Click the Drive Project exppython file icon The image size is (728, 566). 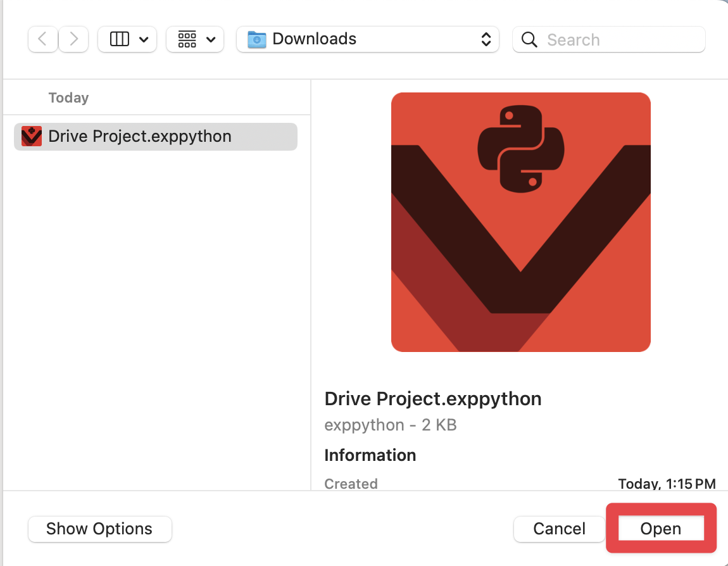[x=31, y=136]
